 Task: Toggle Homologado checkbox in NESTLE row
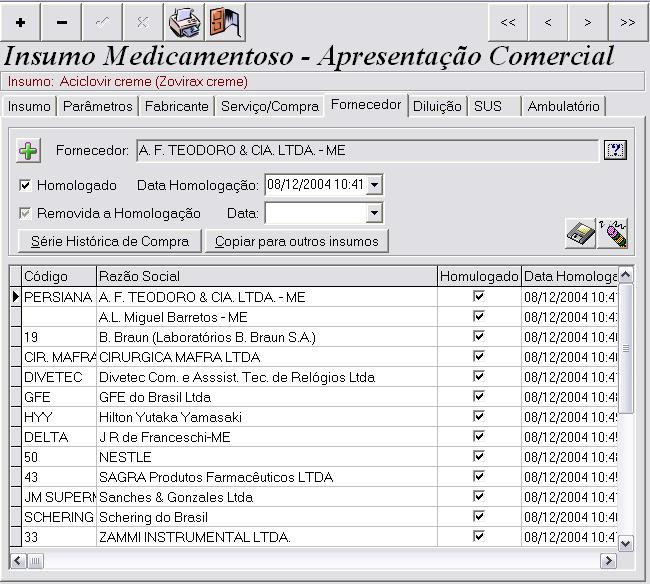pyautogui.click(x=478, y=457)
